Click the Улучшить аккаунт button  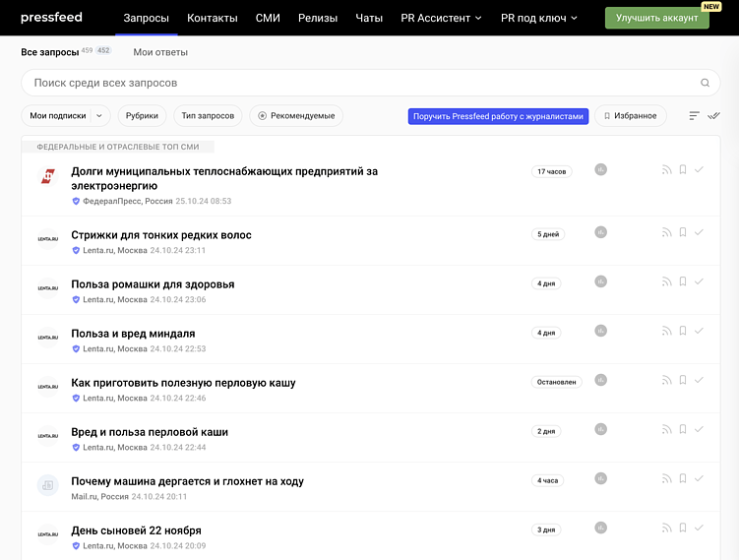pos(656,18)
